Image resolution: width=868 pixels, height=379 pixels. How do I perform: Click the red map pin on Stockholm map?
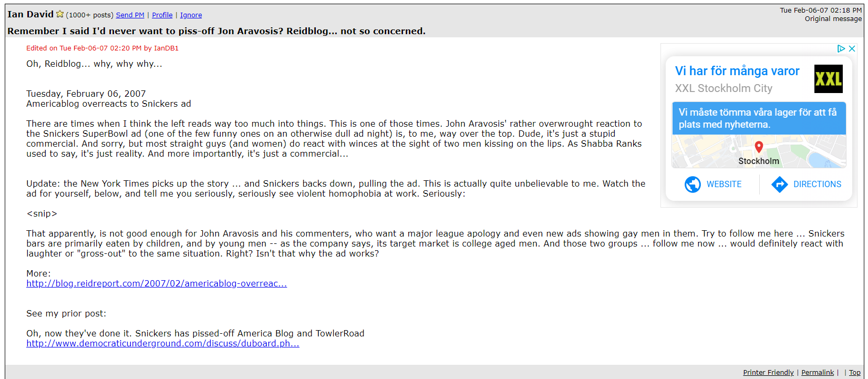[x=759, y=147]
